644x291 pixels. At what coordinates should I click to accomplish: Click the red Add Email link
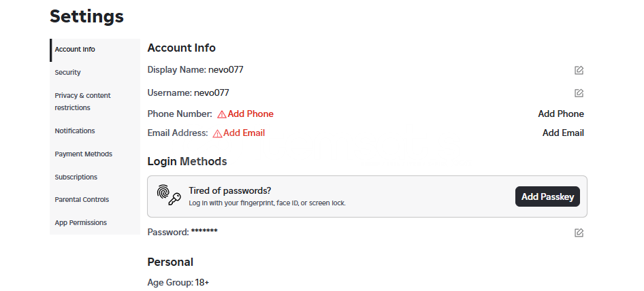[x=244, y=133]
